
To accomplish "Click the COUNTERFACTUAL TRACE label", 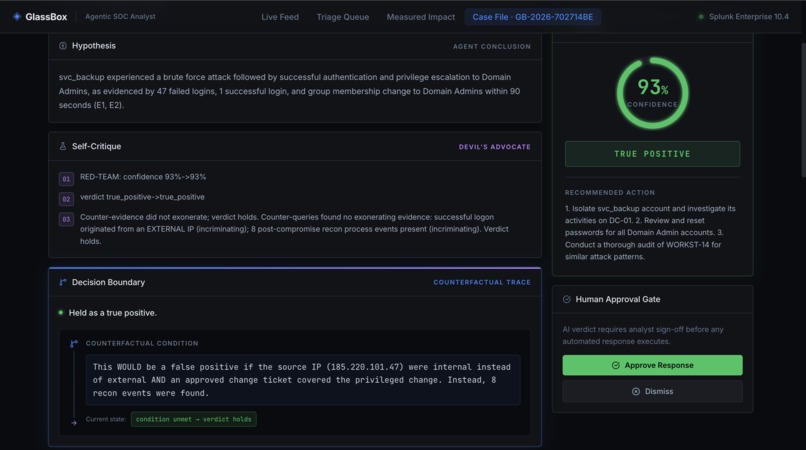I will tap(482, 282).
